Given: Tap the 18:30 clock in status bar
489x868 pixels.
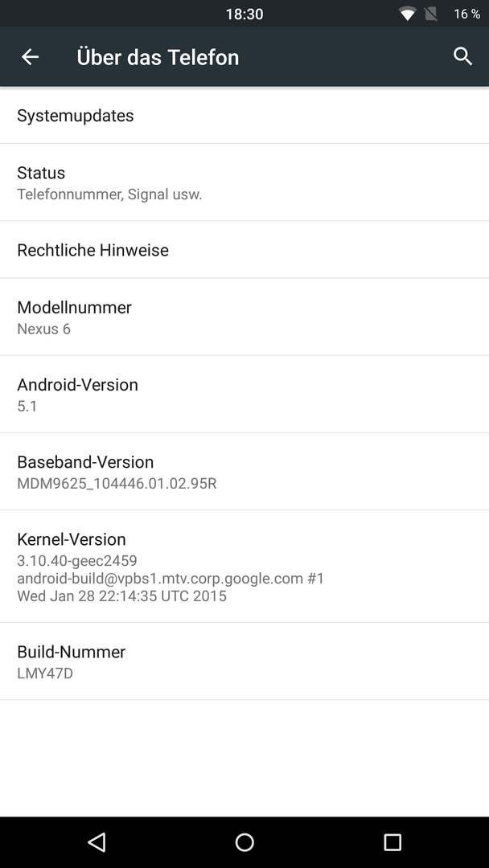Looking at the screenshot, I should tap(244, 14).
